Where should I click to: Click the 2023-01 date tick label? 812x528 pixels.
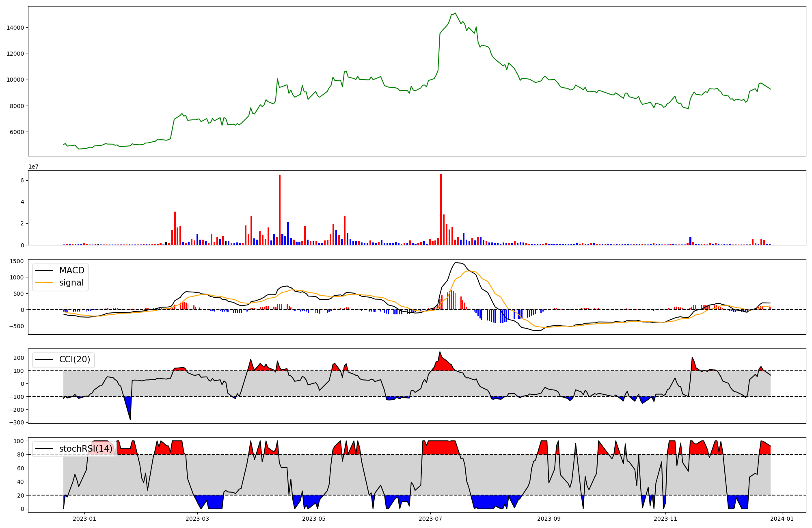click(84, 519)
